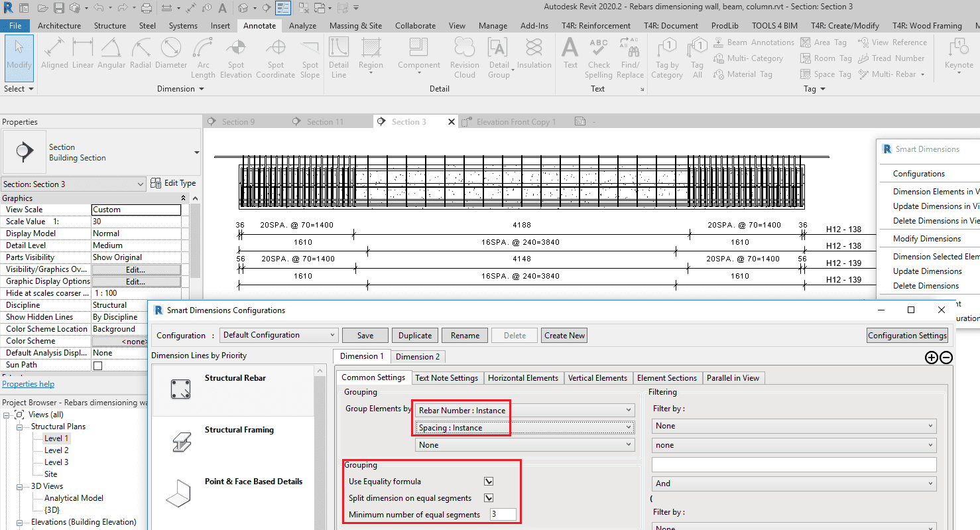Viewport: 980px width, 530px height.
Task: Toggle Split dimension on equal segments checkbox
Action: [489, 498]
